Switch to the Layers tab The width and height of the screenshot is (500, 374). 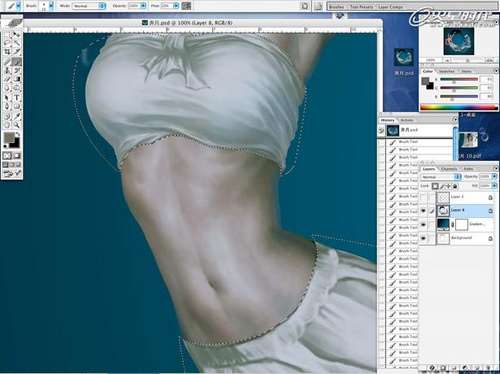(x=429, y=169)
